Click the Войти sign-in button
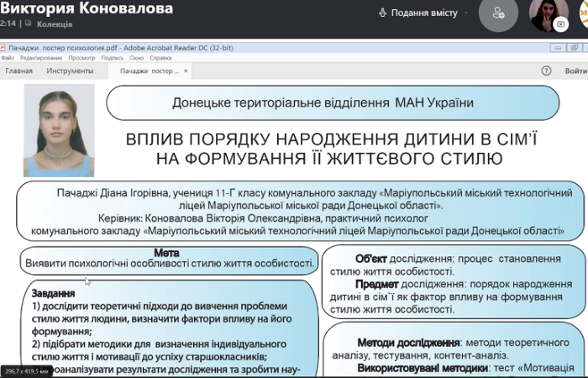 pyautogui.click(x=575, y=71)
